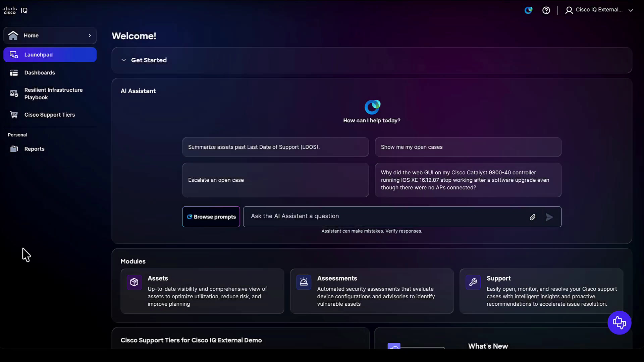Image resolution: width=644 pixels, height=362 pixels.
Task: Click Cisco Support Tiers for Cisco IQ External Demo heading
Action: (191, 340)
